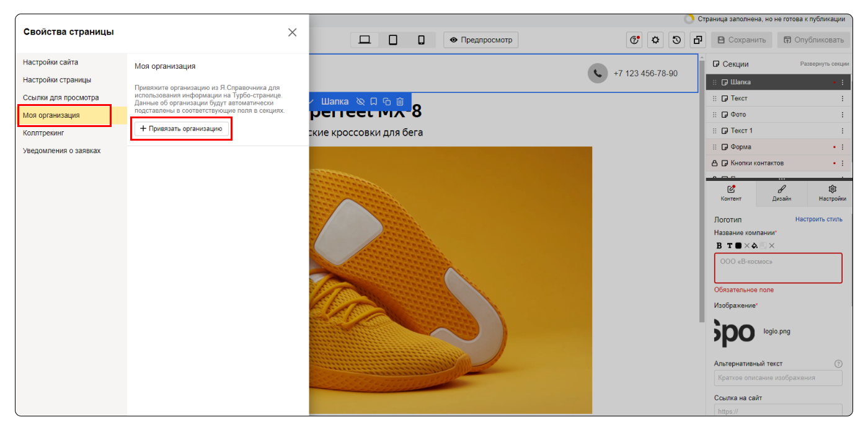The height and width of the screenshot is (430, 868).
Task: Select the mobile phone view icon
Action: pyautogui.click(x=421, y=40)
